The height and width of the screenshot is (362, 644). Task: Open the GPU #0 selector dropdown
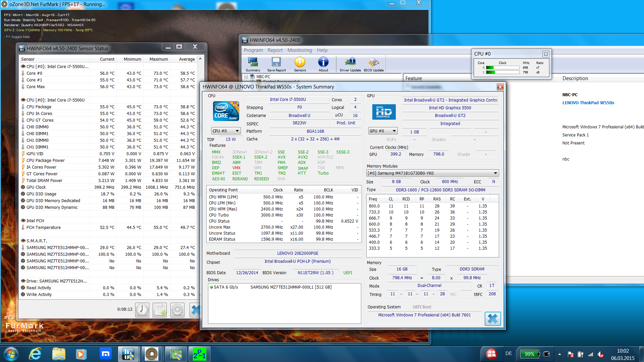click(x=383, y=131)
